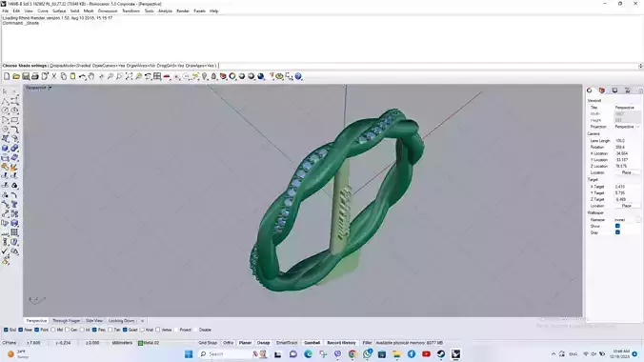Enable the Mid osnap checkbox
644x362 pixels.
coord(53,330)
